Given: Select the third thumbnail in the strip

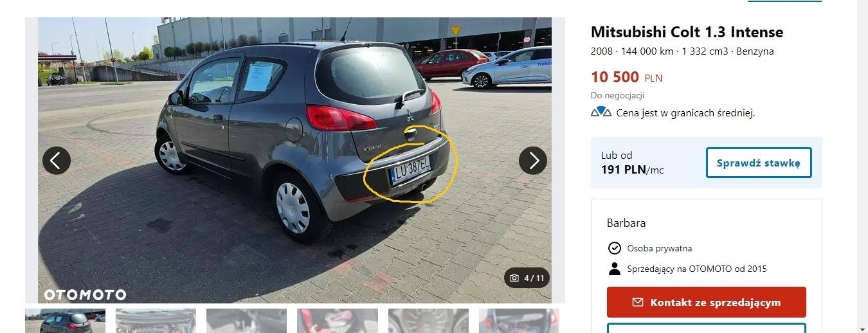Looking at the screenshot, I should 246,321.
